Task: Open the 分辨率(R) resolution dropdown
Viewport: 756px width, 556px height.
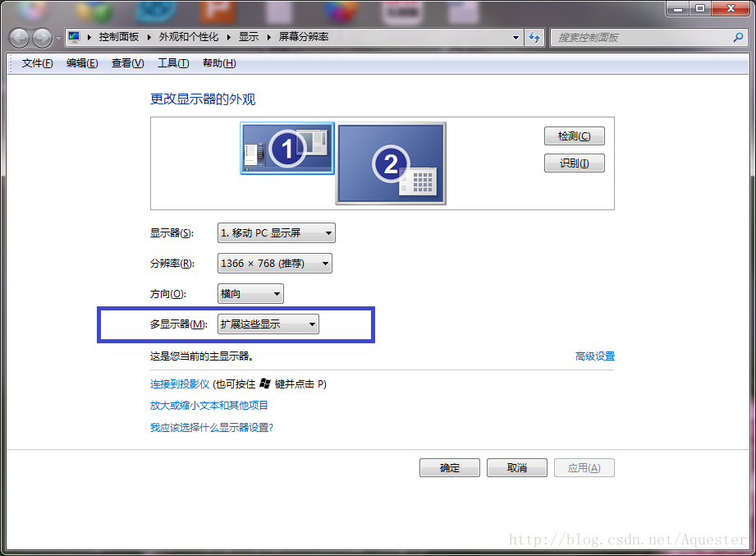Action: (275, 264)
